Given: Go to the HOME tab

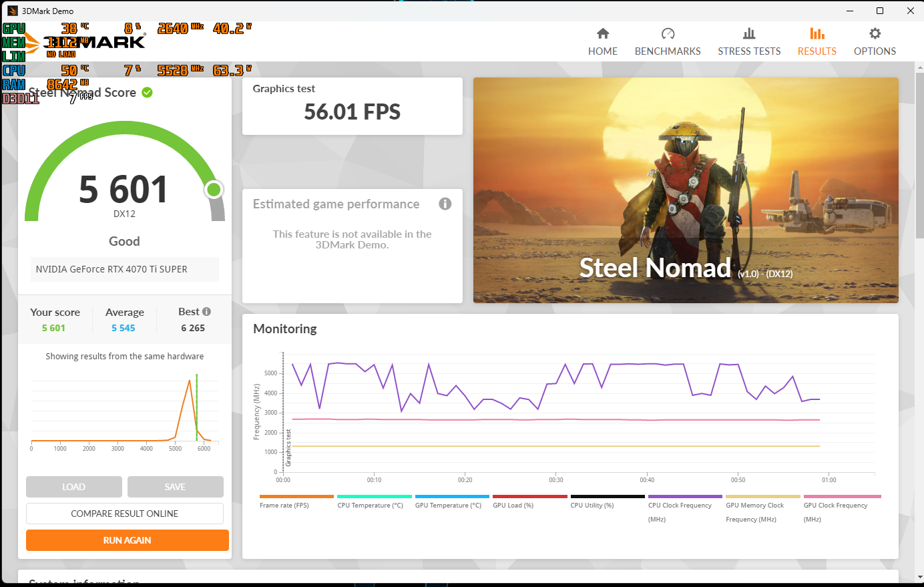Looking at the screenshot, I should (x=602, y=42).
